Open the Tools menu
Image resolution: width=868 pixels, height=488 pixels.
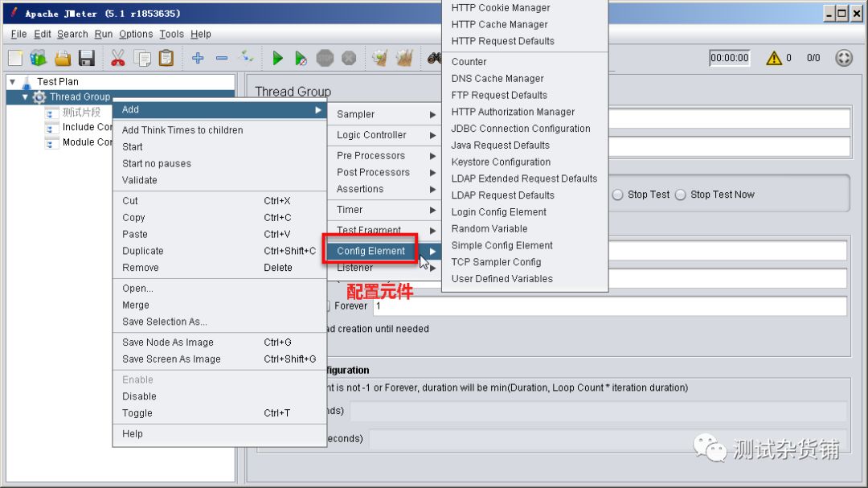coord(172,34)
